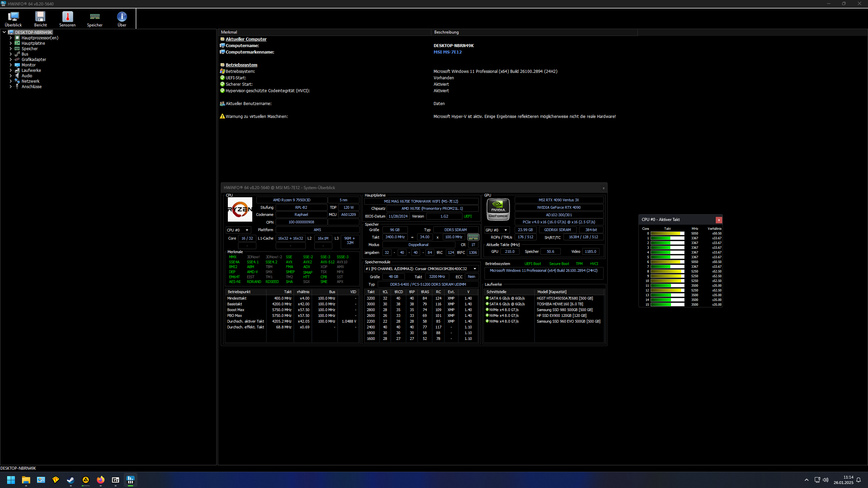Click the Monitor tree icon
Image resolution: width=868 pixels, height=488 pixels.
(x=17, y=65)
